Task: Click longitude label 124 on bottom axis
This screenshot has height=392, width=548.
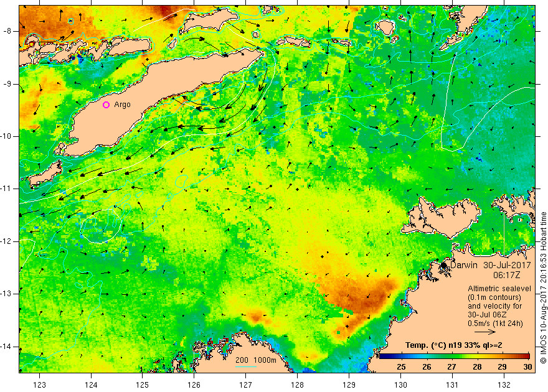Action: click(x=91, y=385)
